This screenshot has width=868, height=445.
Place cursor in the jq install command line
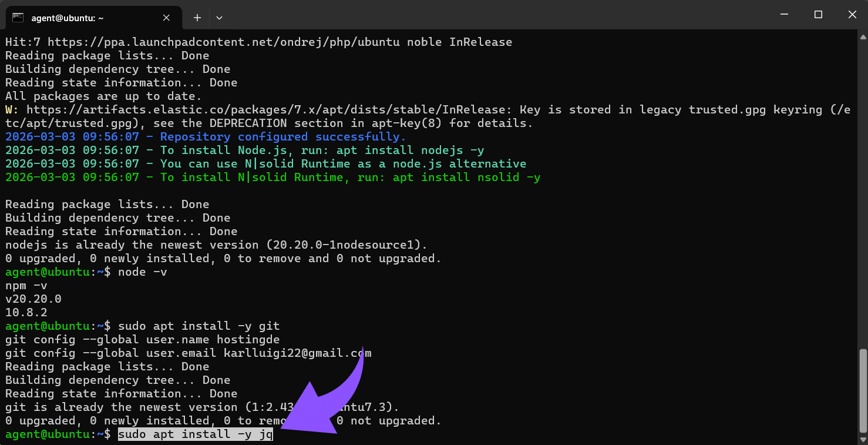194,434
